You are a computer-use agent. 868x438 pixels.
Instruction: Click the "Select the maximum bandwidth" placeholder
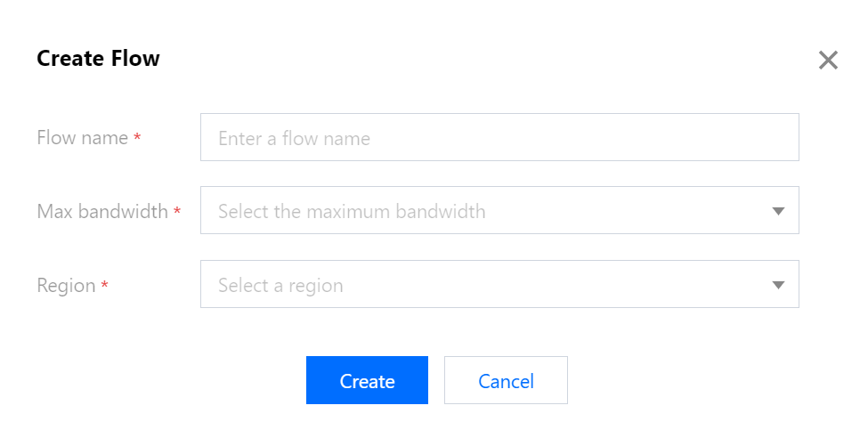click(x=352, y=211)
